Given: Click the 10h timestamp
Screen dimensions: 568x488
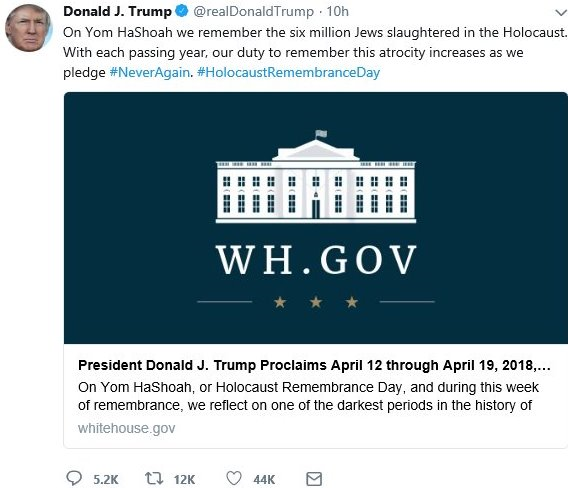Looking at the screenshot, I should [x=338, y=12].
